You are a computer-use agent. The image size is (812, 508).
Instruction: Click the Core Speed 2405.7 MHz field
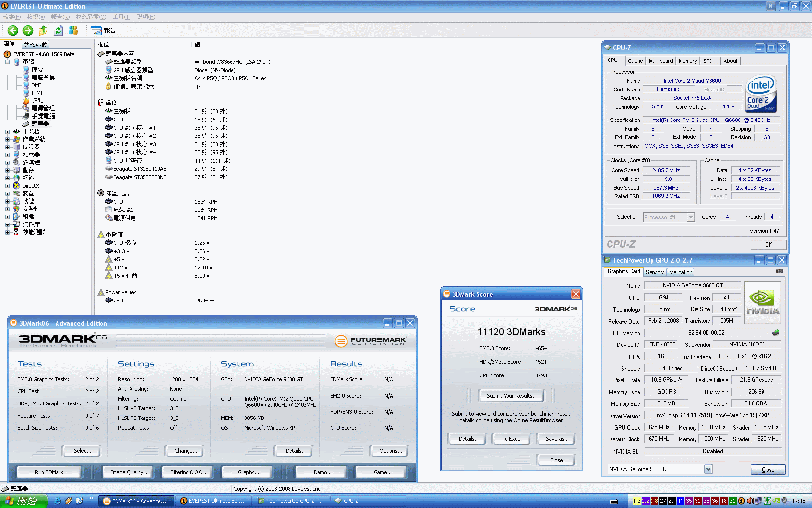tap(666, 170)
